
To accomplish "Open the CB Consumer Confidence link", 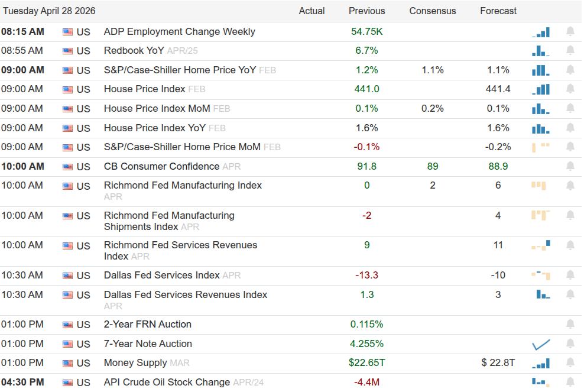I will coord(161,166).
